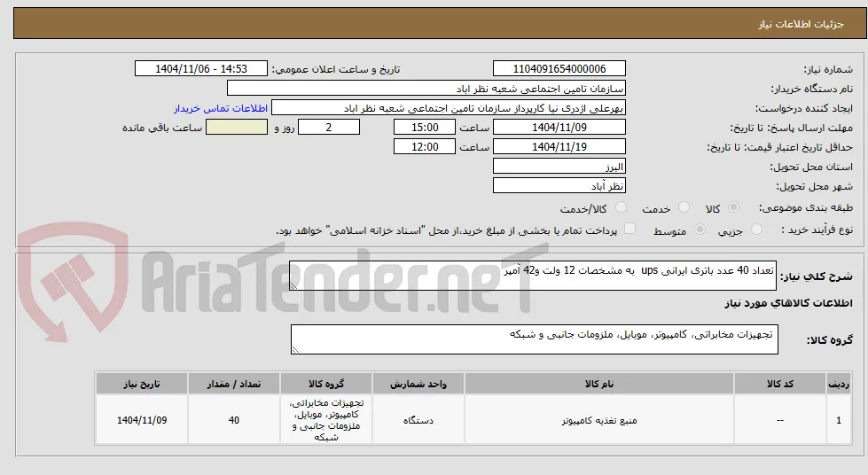The image size is (868, 475).
Task: Click the دستگاه unit cell
Action: (418, 420)
